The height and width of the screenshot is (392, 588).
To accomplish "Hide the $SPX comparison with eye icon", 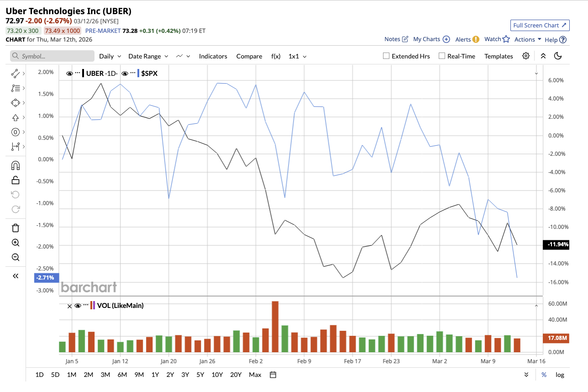I will [125, 73].
